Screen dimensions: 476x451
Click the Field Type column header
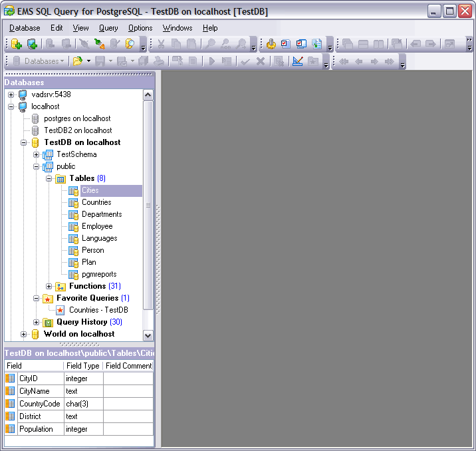pyautogui.click(x=83, y=366)
